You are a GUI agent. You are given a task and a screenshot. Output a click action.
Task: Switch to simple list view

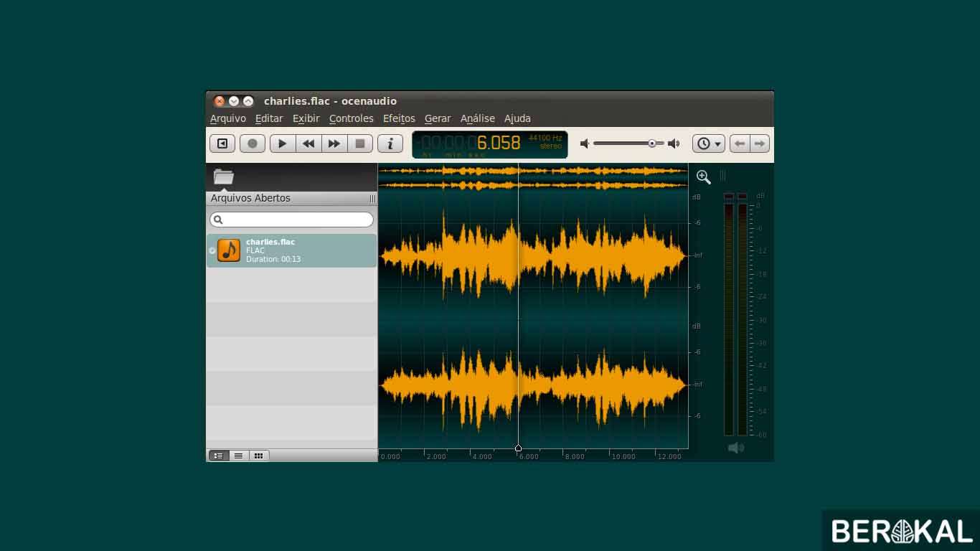point(238,456)
